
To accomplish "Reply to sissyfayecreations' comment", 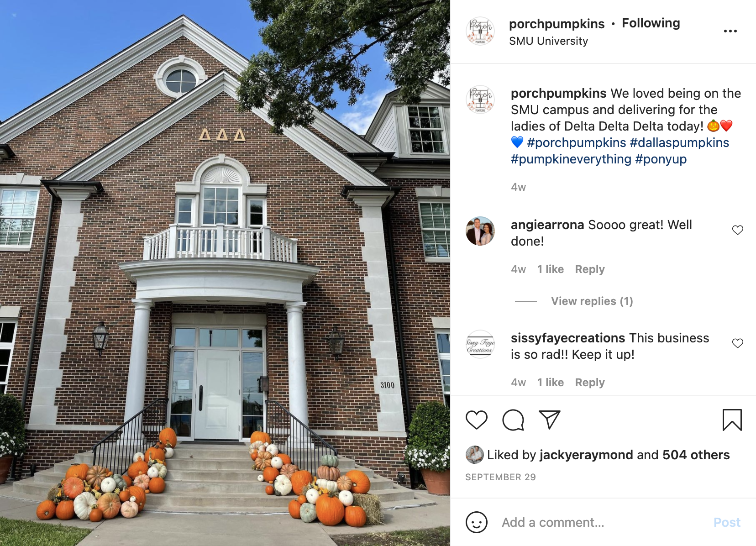I will (x=590, y=383).
